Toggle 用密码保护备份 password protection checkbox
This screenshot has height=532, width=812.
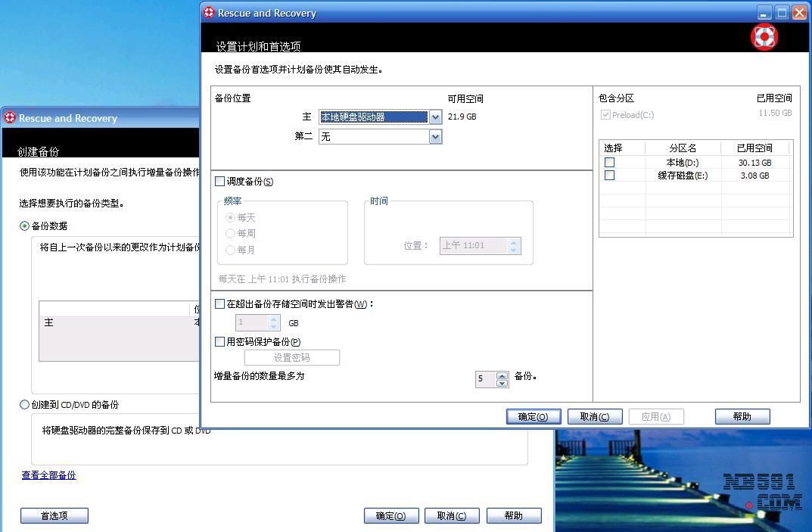220,342
